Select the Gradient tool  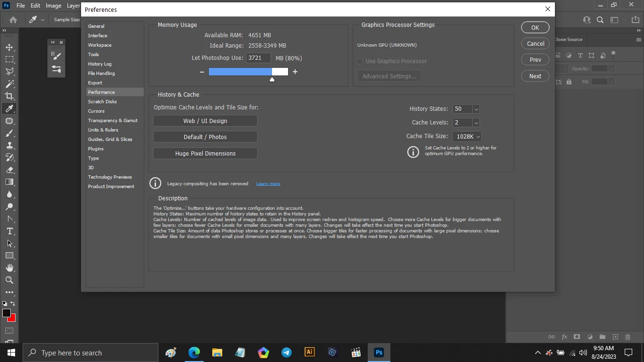pos(9,182)
